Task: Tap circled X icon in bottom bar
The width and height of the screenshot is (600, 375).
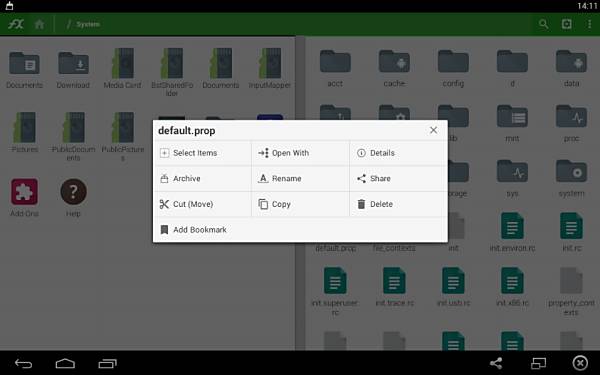Action: click(x=580, y=363)
